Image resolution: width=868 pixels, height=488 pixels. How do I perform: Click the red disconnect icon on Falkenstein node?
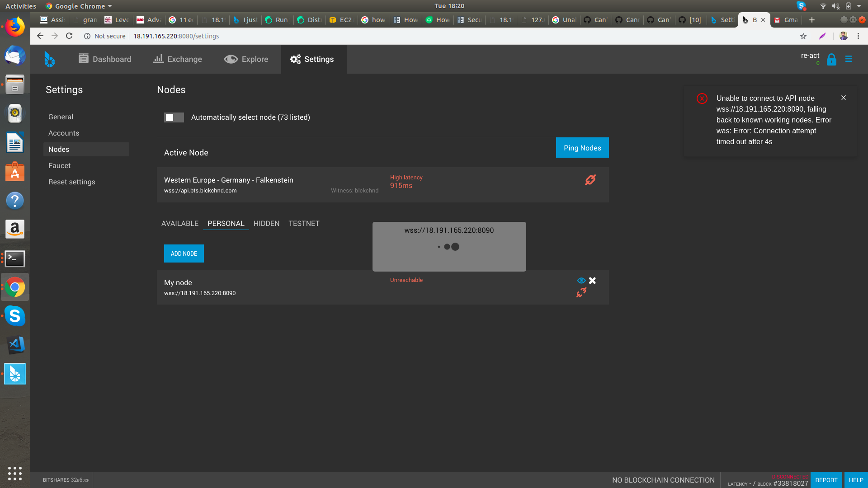click(x=590, y=179)
